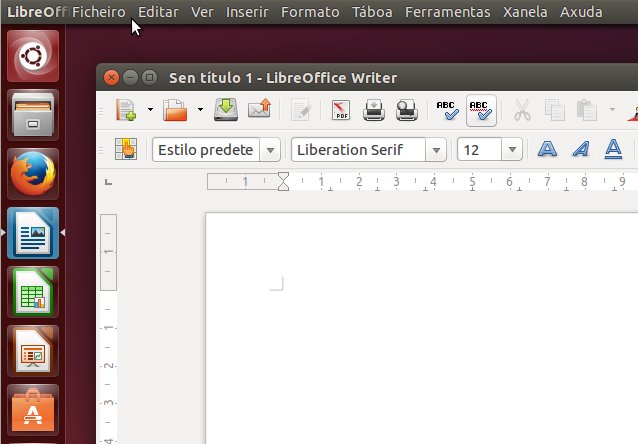Open the Ficheiro menu

tap(98, 12)
